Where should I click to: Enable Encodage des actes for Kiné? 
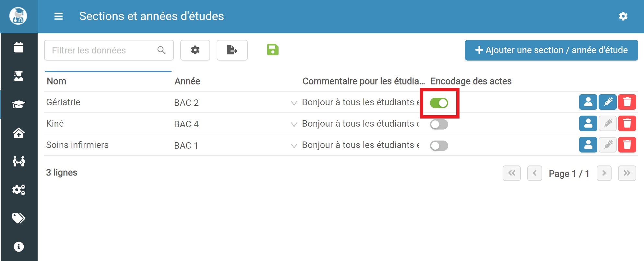click(439, 124)
